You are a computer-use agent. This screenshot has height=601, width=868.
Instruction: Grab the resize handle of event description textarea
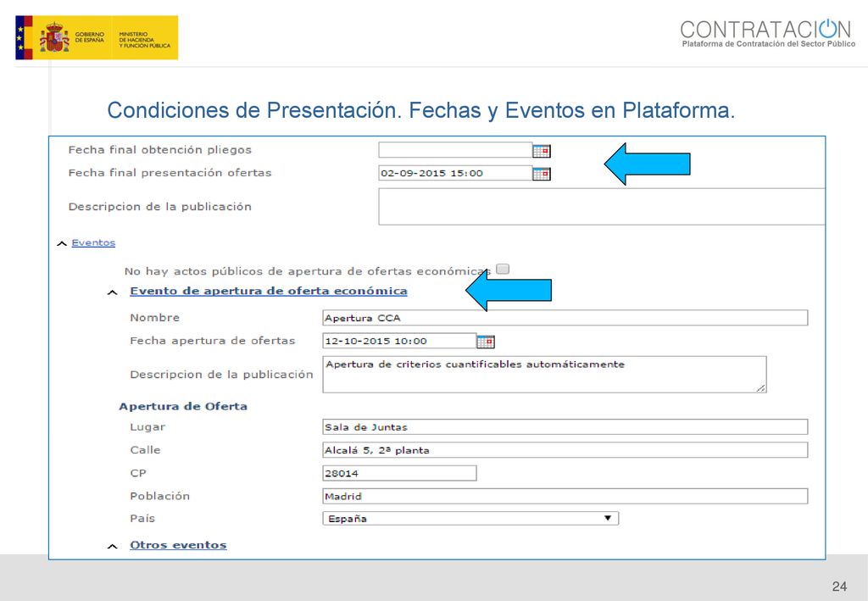[761, 388]
